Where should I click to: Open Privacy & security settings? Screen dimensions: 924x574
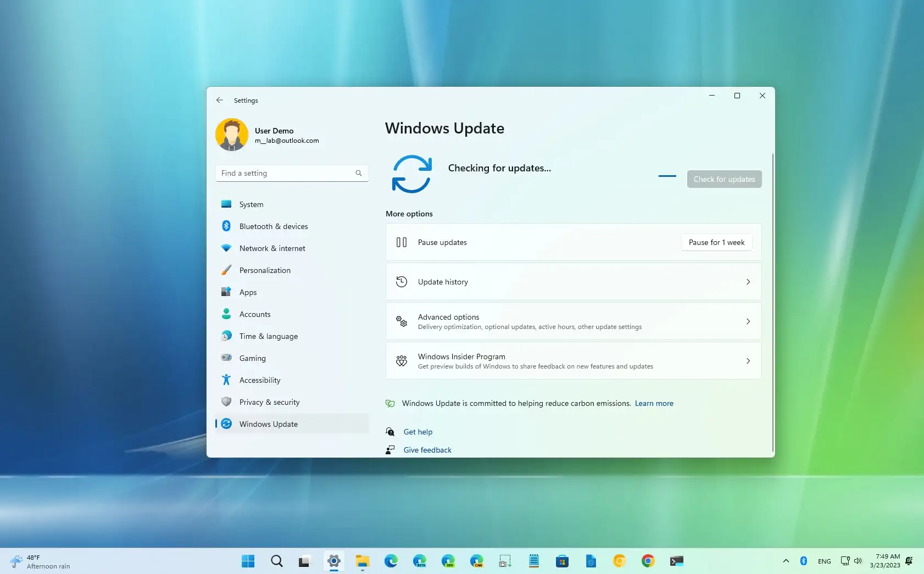tap(292, 402)
